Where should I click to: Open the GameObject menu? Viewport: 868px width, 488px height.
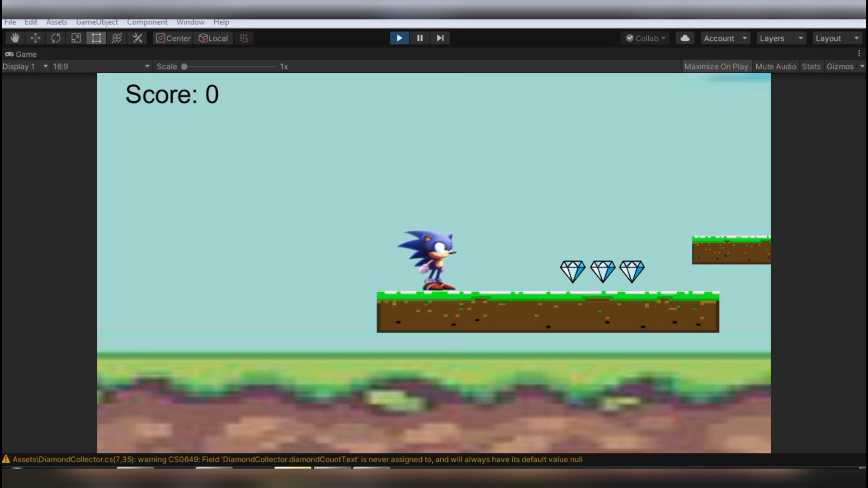pos(97,22)
